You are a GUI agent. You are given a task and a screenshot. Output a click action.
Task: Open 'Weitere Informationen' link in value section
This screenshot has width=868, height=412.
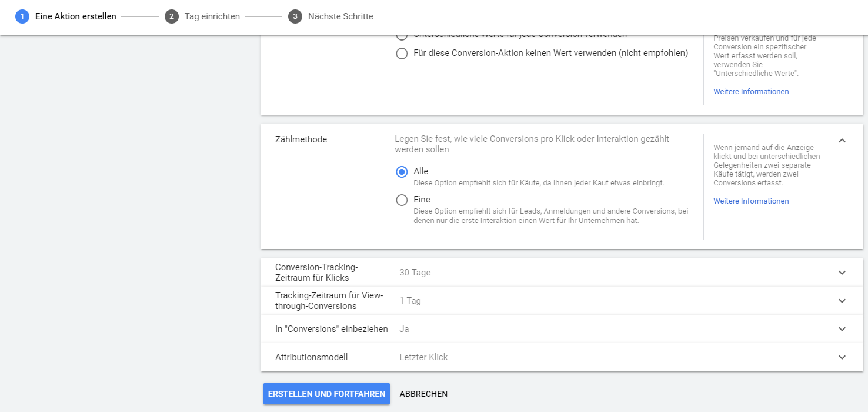(751, 92)
